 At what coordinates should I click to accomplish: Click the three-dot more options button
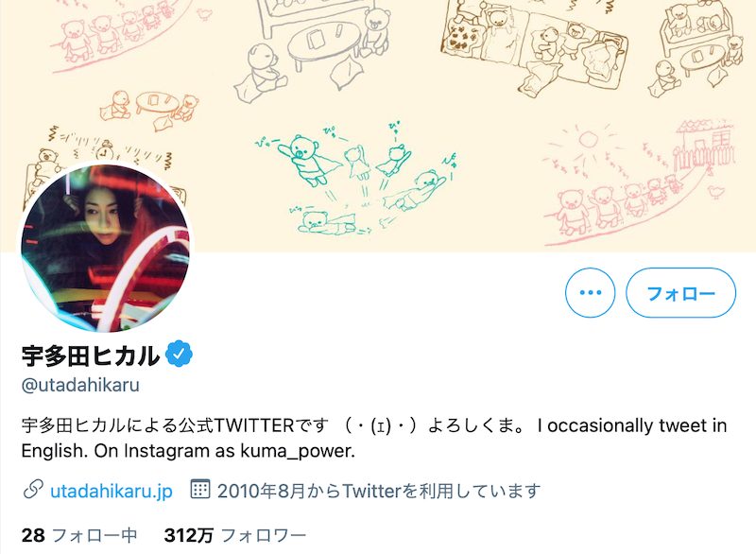tap(590, 293)
